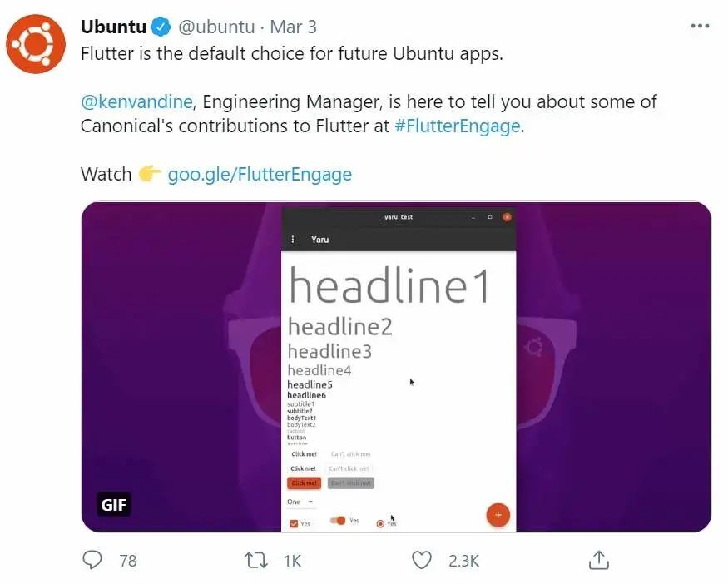Viewport: 728px width, 584px height.
Task: Switch off the orange 'Yes' toggle
Action: (x=338, y=521)
